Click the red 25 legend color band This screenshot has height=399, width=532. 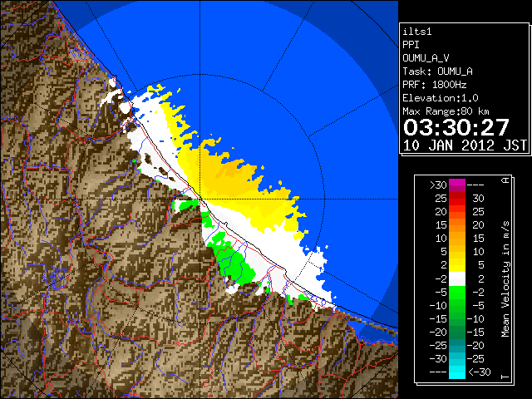(x=457, y=199)
